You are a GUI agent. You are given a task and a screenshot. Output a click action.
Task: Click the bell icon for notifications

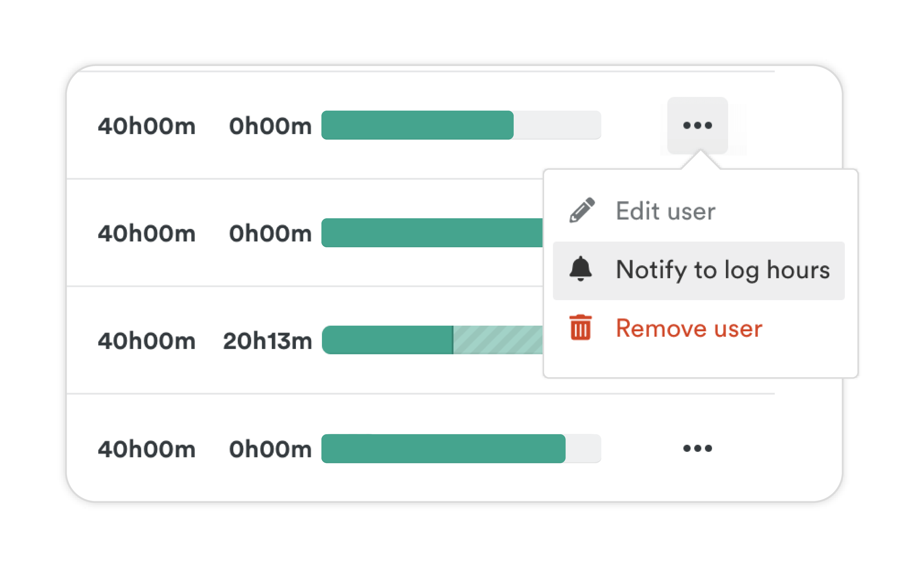point(580,269)
